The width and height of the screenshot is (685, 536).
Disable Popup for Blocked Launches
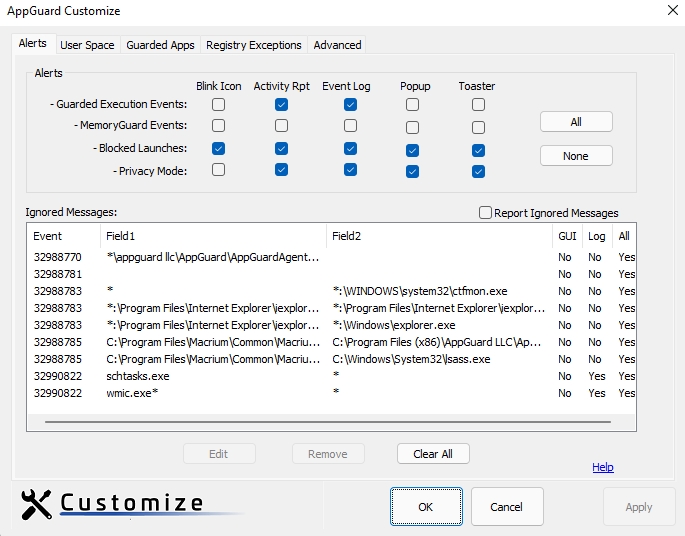[x=412, y=151]
